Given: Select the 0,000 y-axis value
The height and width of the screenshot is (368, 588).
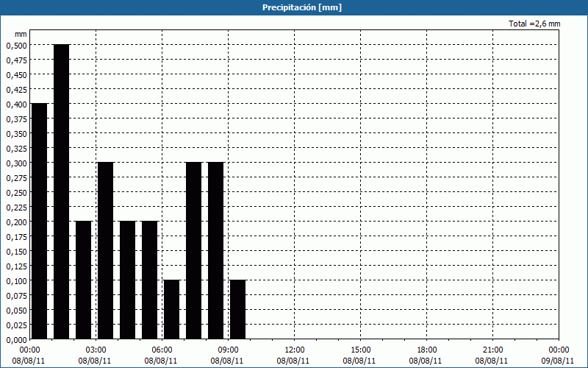Looking at the screenshot, I should tap(17, 340).
